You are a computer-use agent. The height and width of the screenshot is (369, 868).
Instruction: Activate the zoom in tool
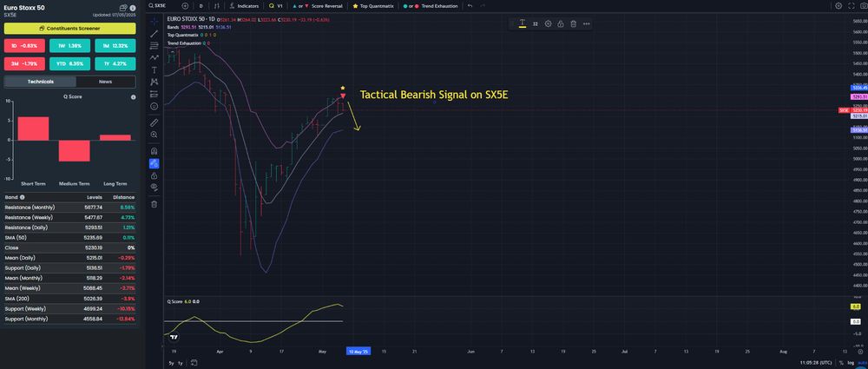tap(154, 135)
